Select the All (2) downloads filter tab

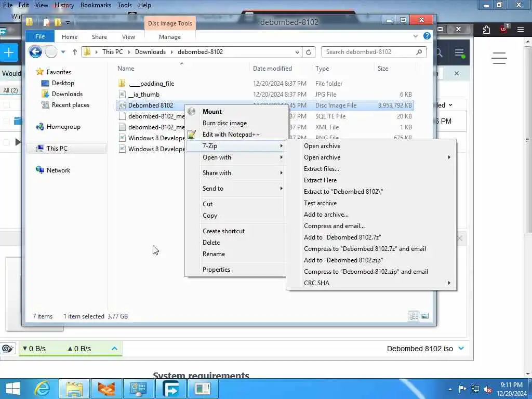10,90
